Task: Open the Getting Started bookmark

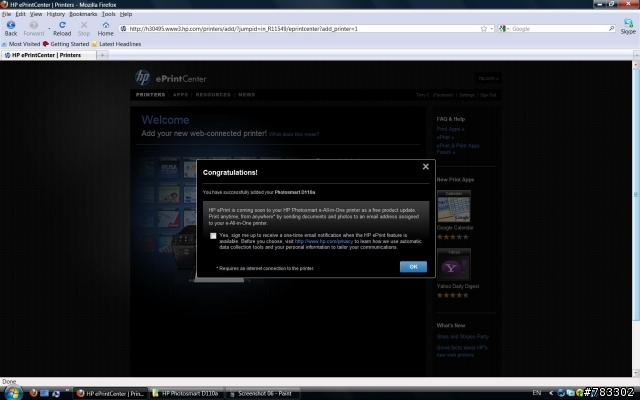Action: click(x=66, y=44)
